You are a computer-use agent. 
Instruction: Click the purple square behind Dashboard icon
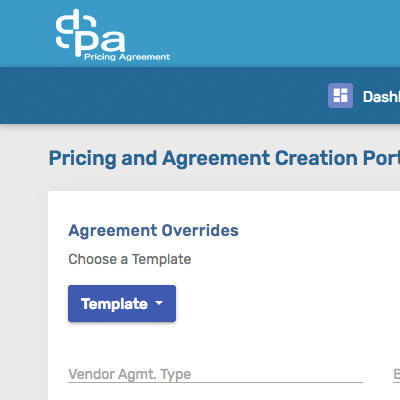click(340, 95)
